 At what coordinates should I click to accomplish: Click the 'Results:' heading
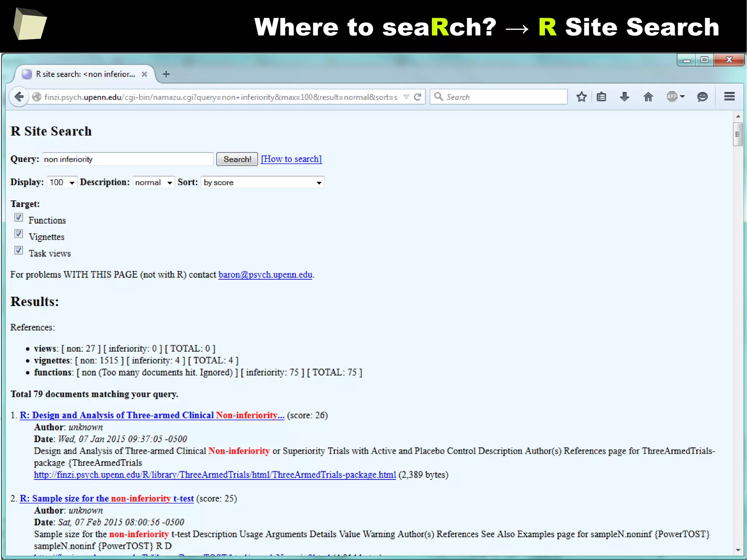[35, 301]
